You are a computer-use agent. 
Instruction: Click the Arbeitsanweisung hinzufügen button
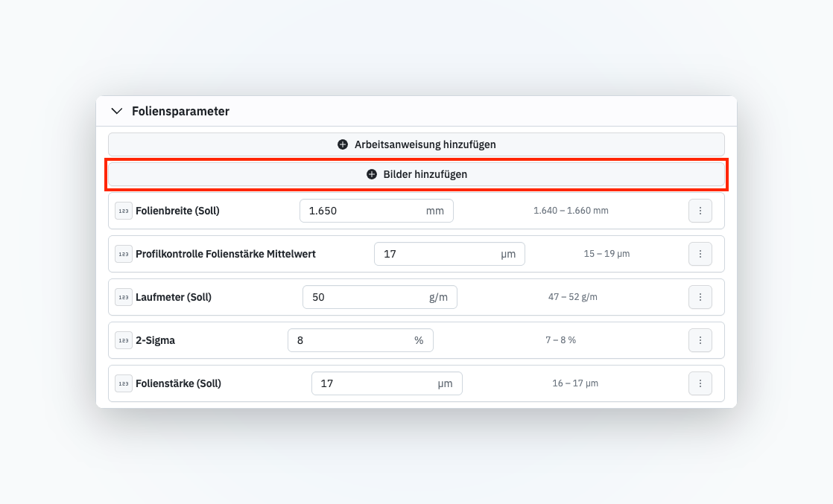pyautogui.click(x=417, y=144)
